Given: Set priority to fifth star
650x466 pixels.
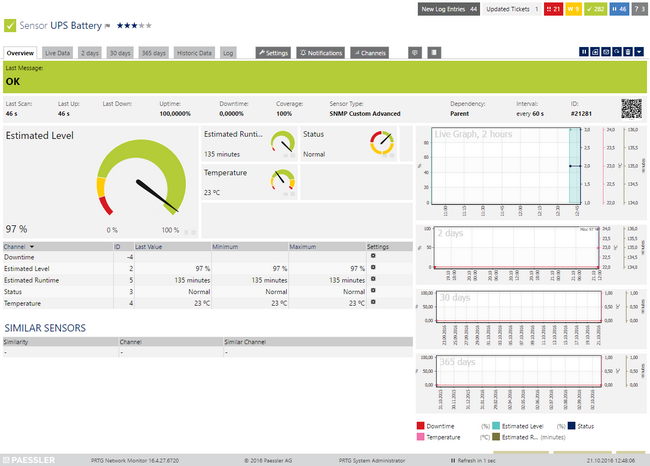Looking at the screenshot, I should point(148,26).
